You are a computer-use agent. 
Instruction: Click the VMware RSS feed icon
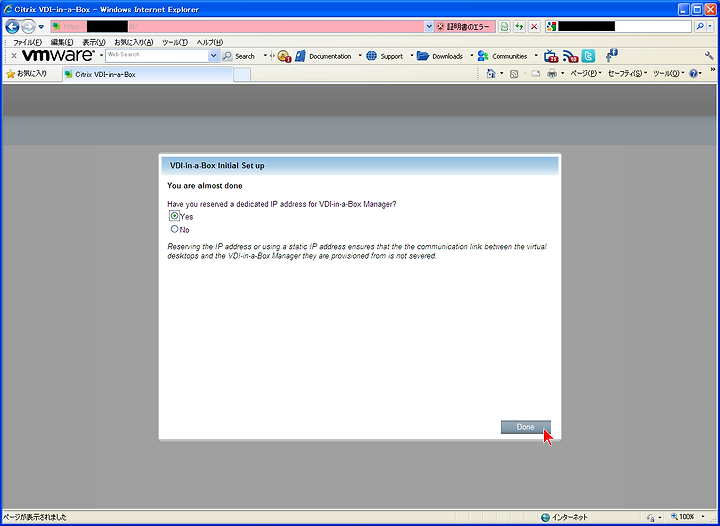pos(570,56)
